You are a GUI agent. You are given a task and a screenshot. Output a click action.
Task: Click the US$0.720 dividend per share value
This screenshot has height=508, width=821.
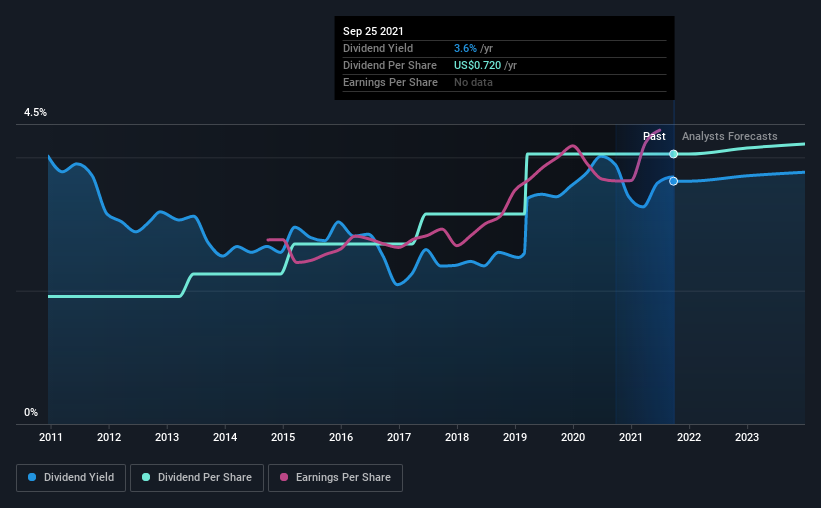click(x=477, y=65)
